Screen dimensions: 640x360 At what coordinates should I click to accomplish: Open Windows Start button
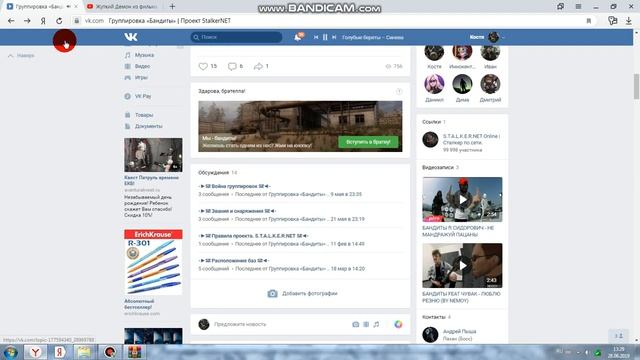[x=10, y=352]
